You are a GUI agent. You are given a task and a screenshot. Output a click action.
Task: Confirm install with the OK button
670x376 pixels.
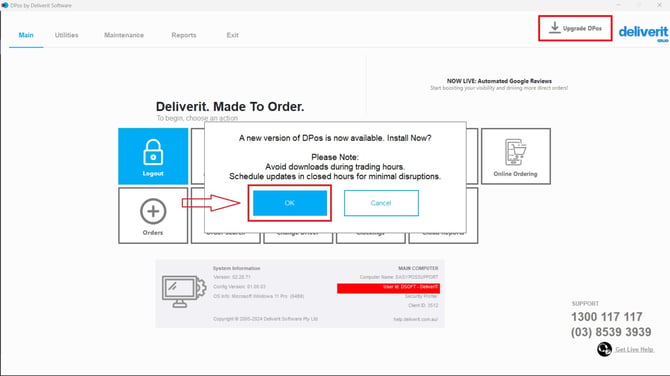pyautogui.click(x=290, y=203)
